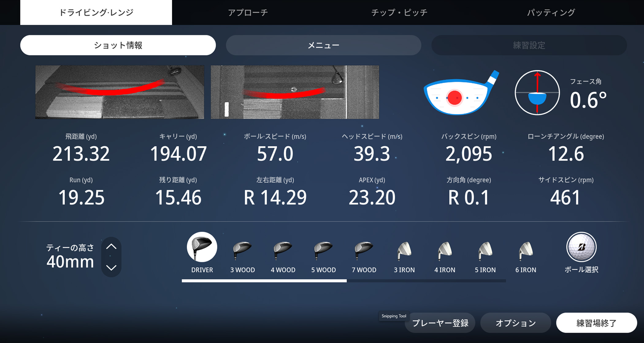Pick the 6 IRON club
The image size is (644, 343).
point(526,251)
